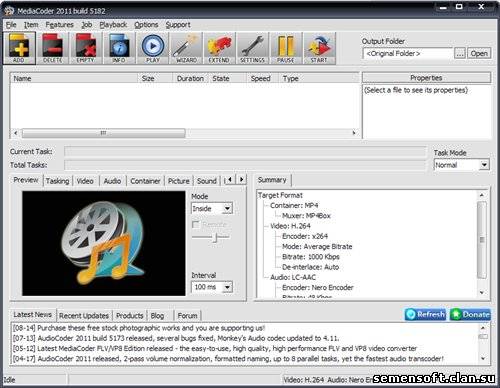Click the preview mode slider handle

[x=216, y=237]
